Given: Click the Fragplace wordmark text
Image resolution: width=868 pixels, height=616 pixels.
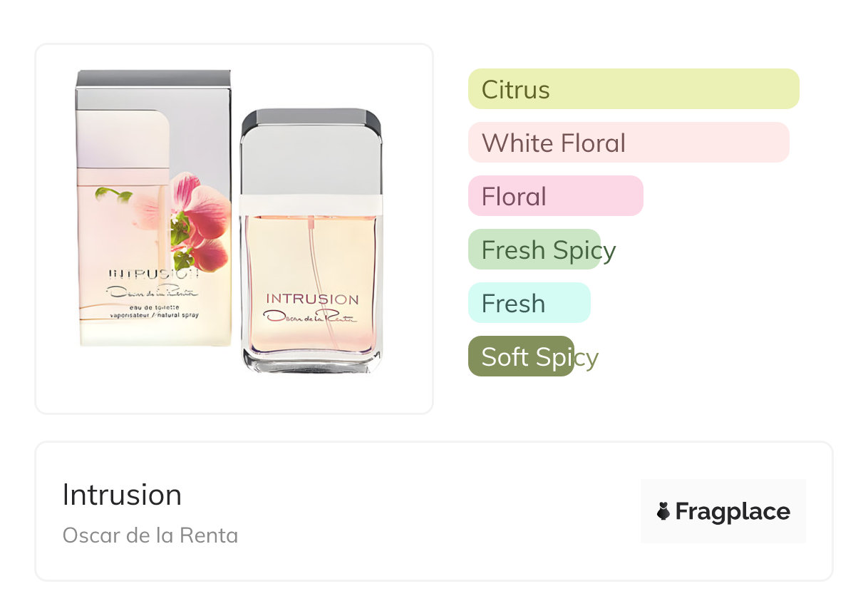Looking at the screenshot, I should [x=733, y=511].
